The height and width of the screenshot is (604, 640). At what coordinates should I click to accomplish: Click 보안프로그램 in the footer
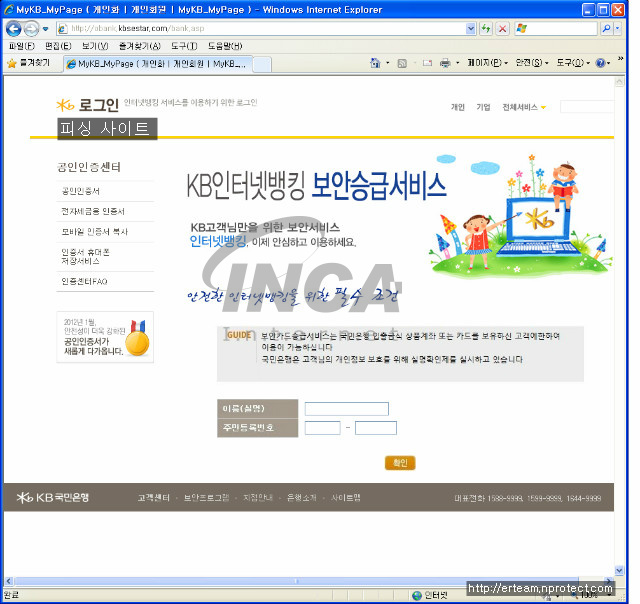coord(207,498)
